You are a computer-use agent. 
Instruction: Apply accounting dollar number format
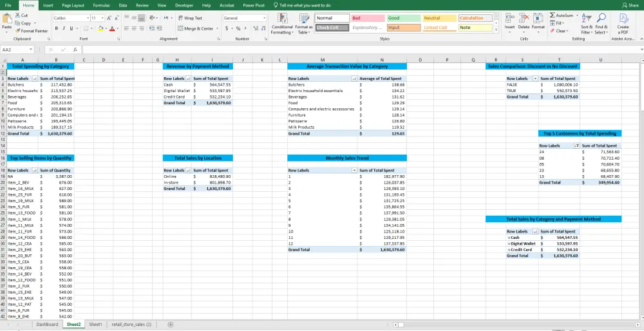pyautogui.click(x=227, y=28)
